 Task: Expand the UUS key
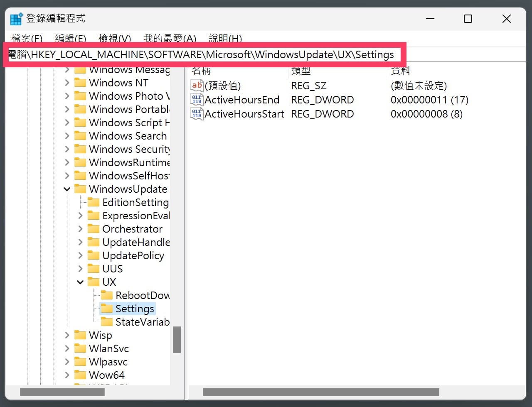click(x=80, y=269)
